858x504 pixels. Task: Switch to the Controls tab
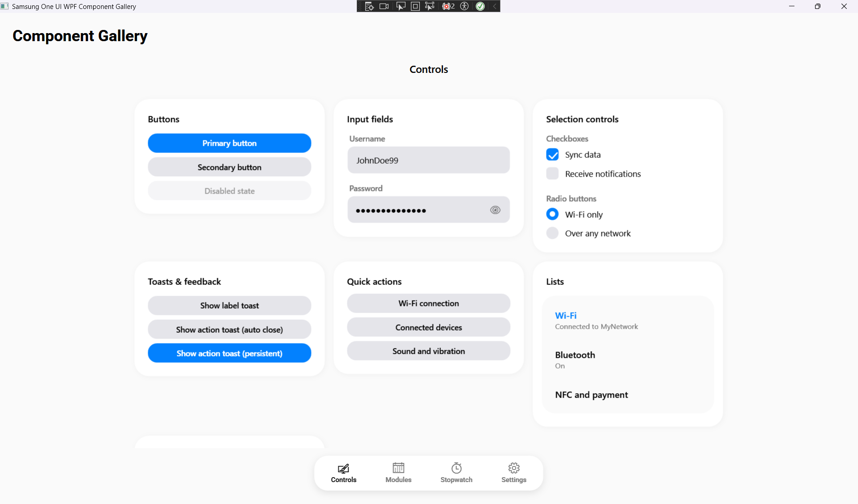(x=344, y=473)
